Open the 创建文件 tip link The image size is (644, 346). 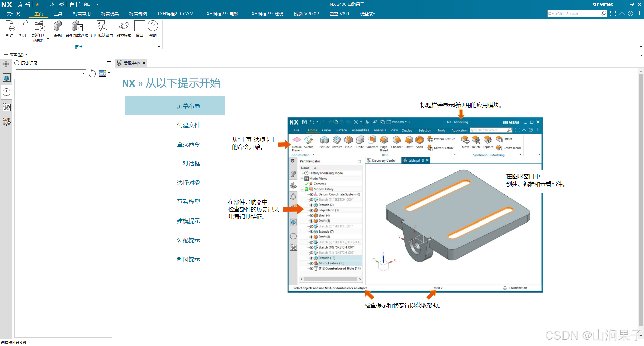(189, 125)
